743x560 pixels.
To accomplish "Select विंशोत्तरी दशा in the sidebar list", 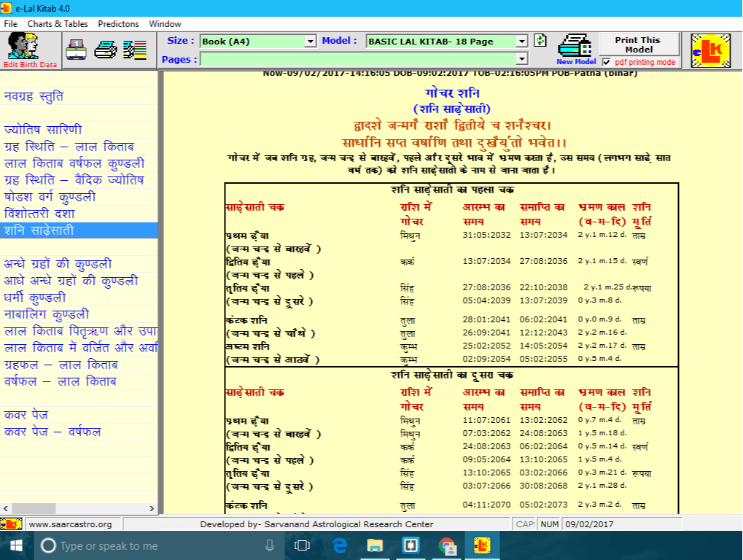I will pos(39,214).
